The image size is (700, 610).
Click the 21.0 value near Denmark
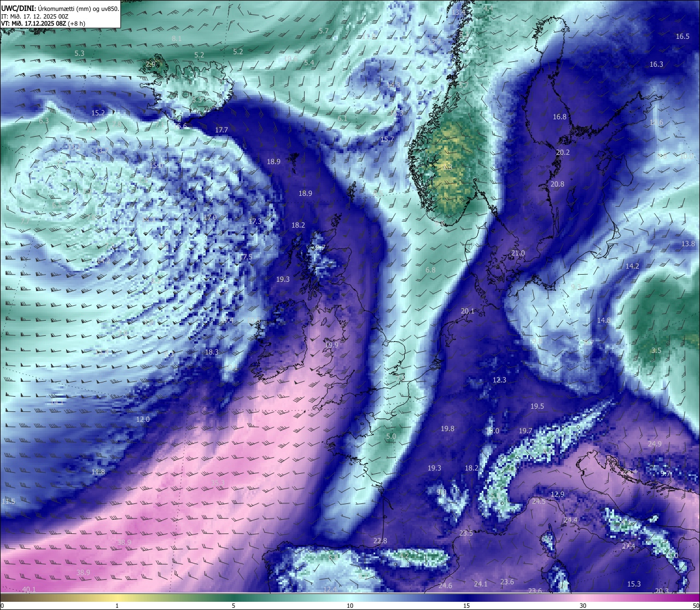pyautogui.click(x=518, y=253)
